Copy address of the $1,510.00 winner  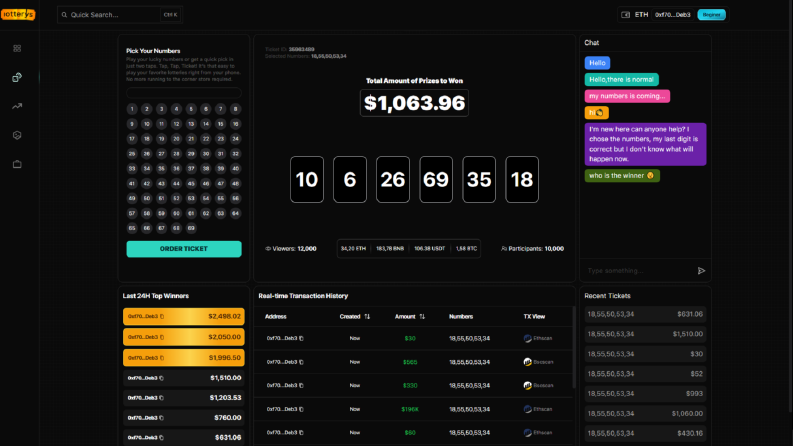point(161,378)
